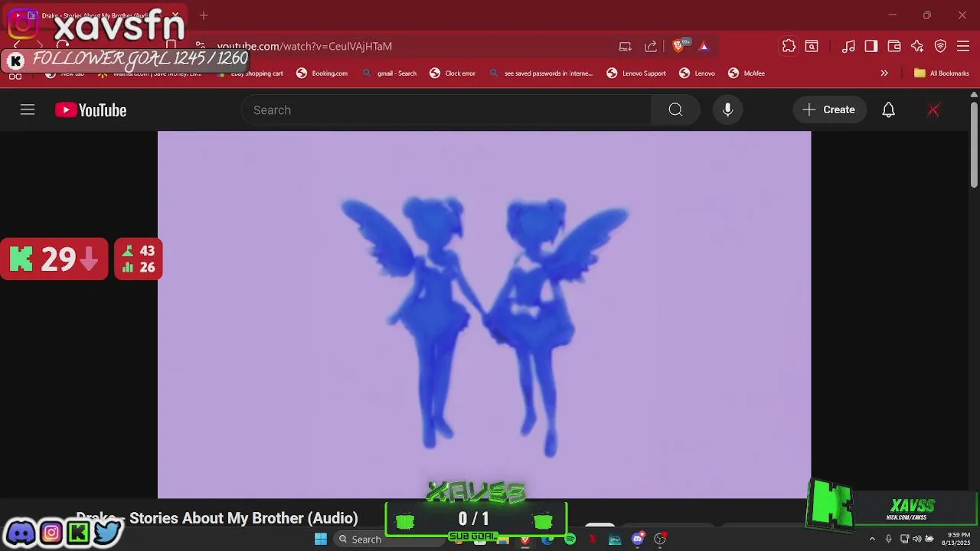Open the Windows Start menu

coord(321,540)
